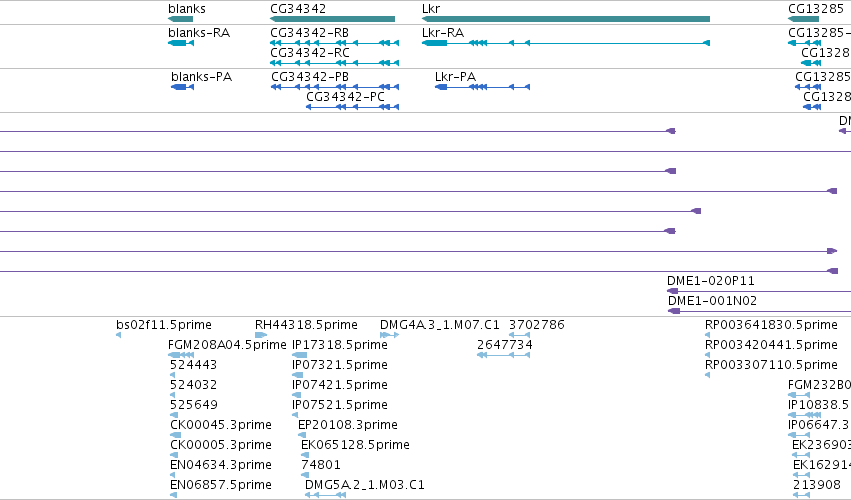Select the FGM208A04.5prime EST label
The image size is (851, 500).
click(227, 345)
